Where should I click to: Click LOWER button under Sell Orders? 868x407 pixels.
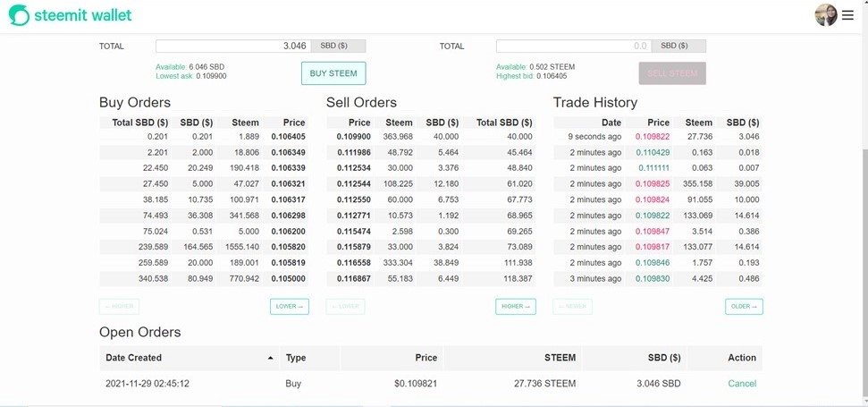(345, 306)
